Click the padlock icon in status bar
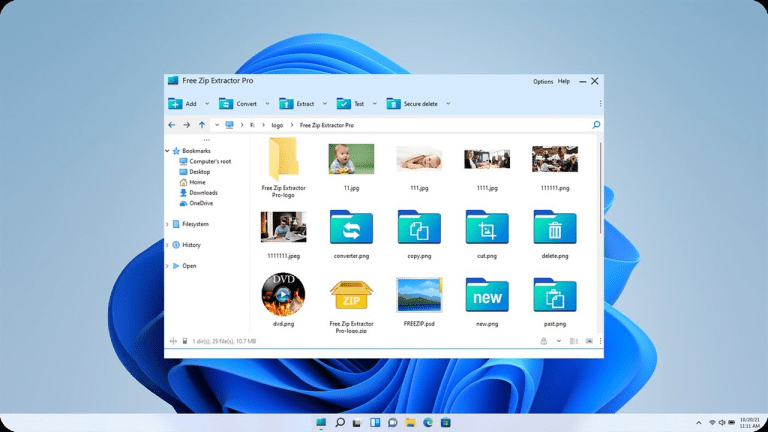This screenshot has height=432, width=768. point(543,341)
